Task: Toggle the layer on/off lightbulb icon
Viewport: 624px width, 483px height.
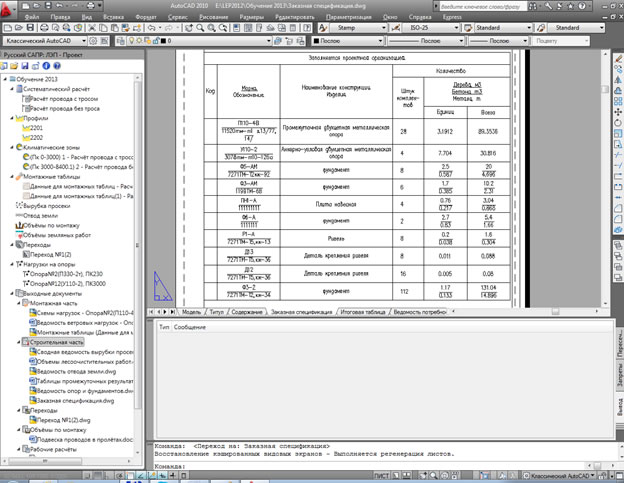Action: [x=131, y=41]
